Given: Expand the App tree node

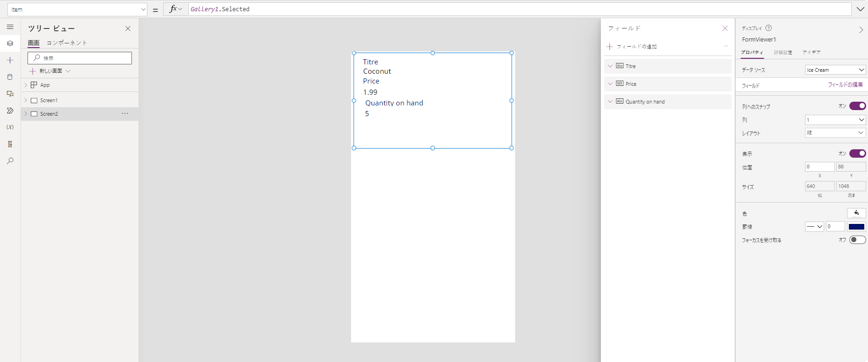Looking at the screenshot, I should (26, 85).
